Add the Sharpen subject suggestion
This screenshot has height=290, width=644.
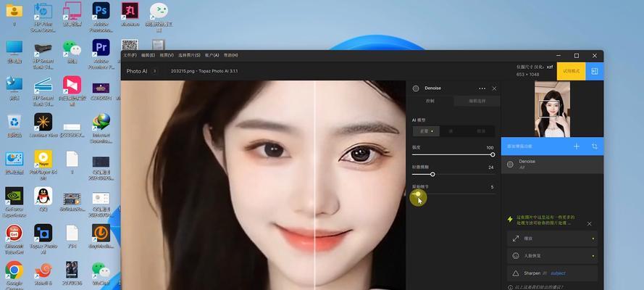click(x=552, y=273)
